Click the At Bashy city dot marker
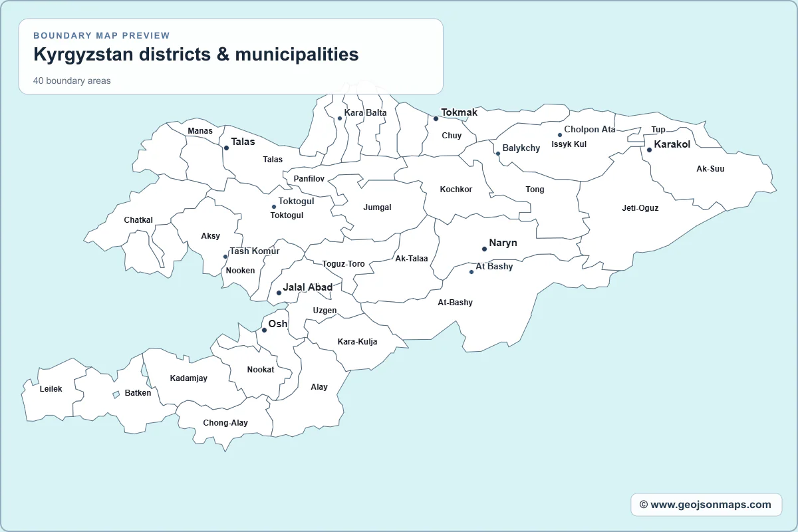Viewport: 798px width, 532px height. (471, 272)
